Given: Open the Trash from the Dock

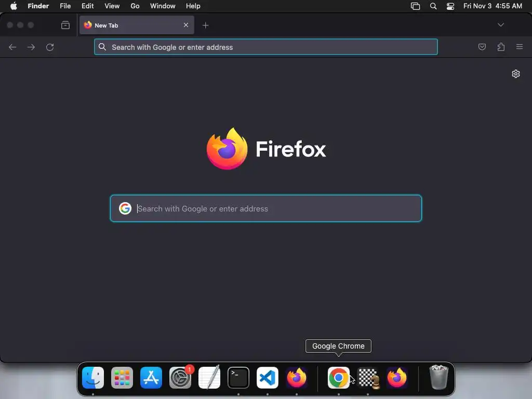Looking at the screenshot, I should [x=438, y=377].
